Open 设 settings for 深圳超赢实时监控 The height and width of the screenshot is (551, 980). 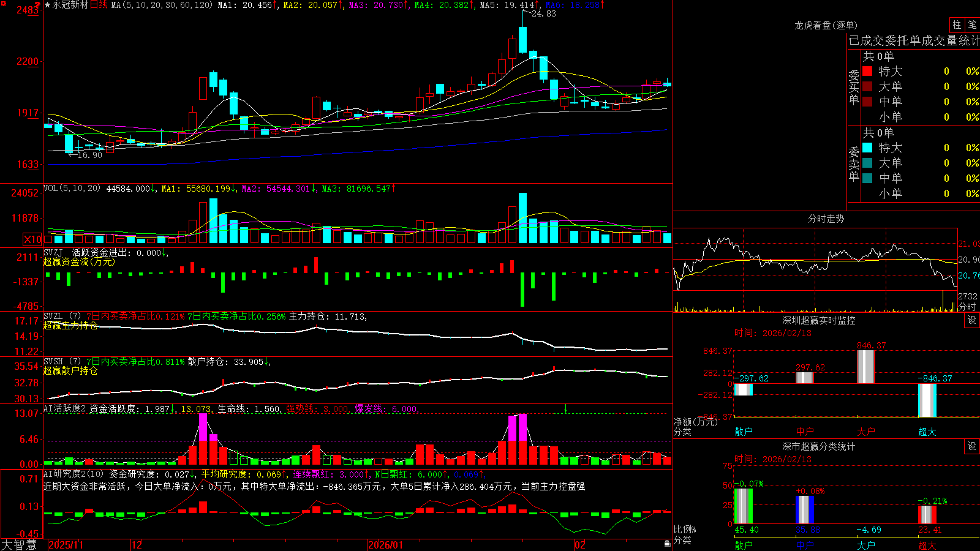[972, 320]
